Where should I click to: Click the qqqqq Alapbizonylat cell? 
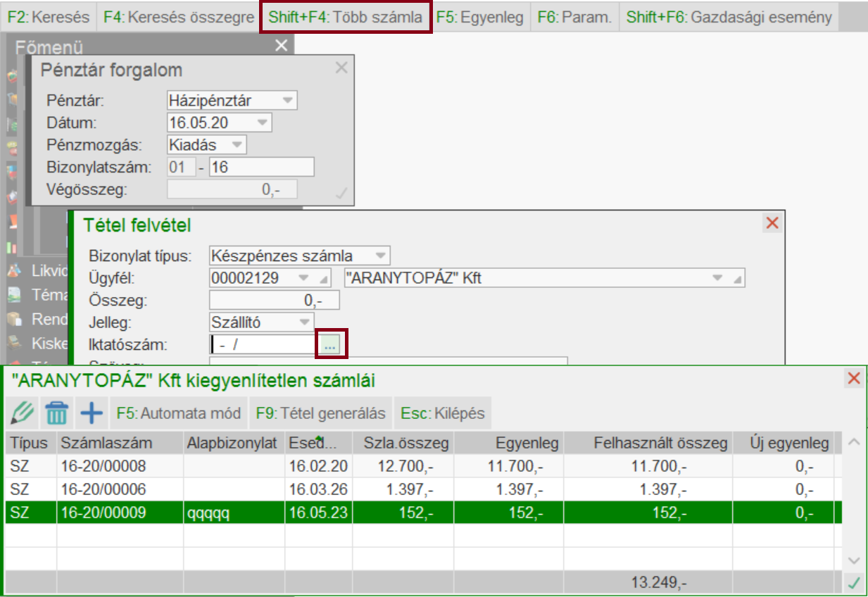(234, 513)
